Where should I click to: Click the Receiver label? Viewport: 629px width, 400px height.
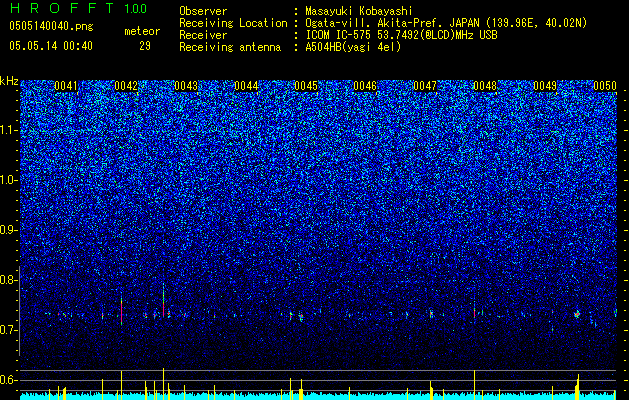pyautogui.click(x=203, y=35)
